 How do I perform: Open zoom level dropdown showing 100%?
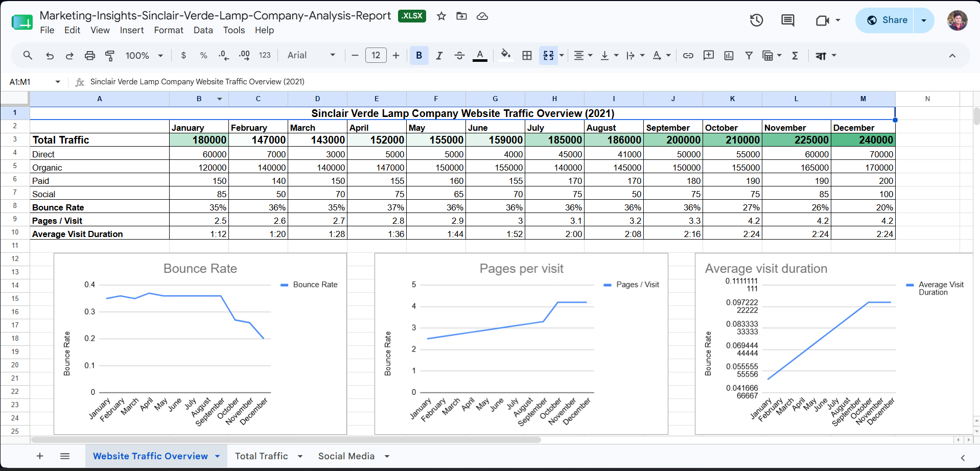(144, 55)
